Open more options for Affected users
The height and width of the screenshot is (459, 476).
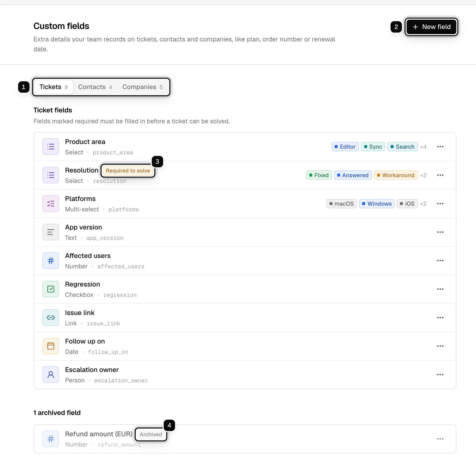tap(440, 261)
